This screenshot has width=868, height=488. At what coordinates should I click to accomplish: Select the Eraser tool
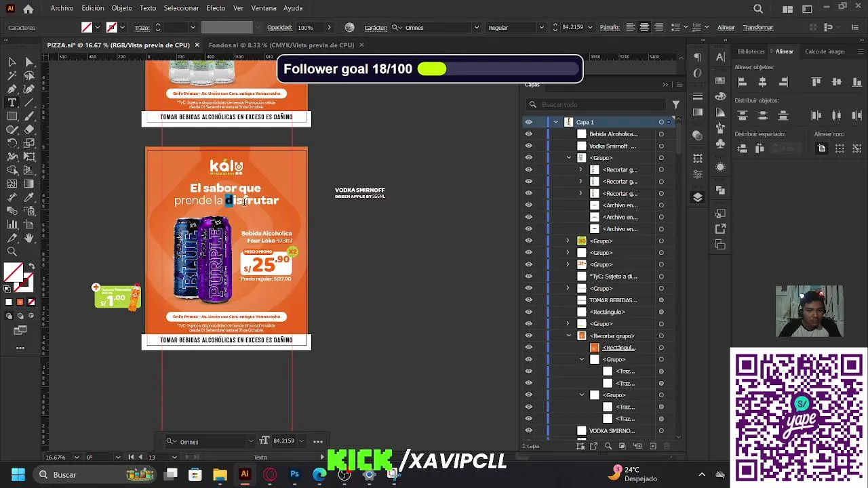(x=29, y=129)
